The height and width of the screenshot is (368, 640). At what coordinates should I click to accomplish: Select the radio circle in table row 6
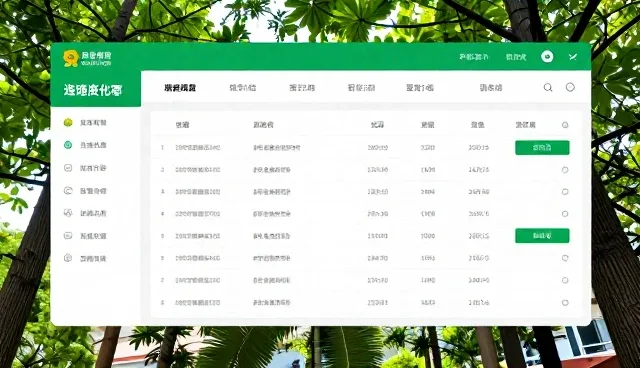(565, 258)
